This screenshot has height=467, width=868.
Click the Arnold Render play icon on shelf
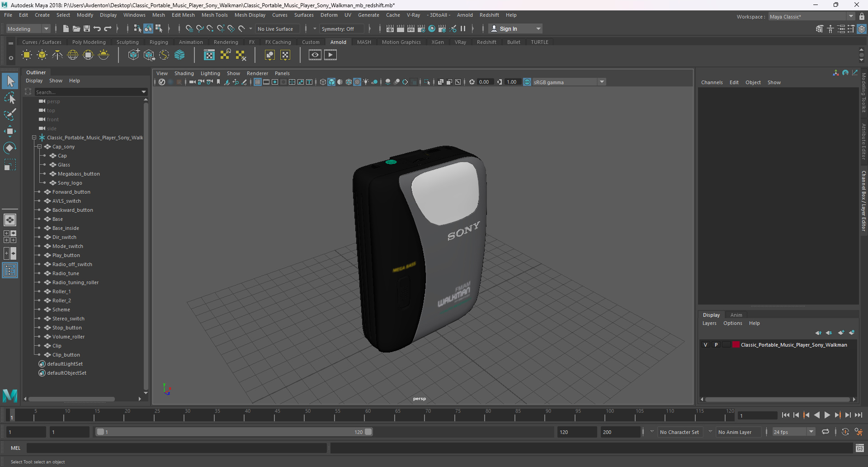tap(330, 55)
